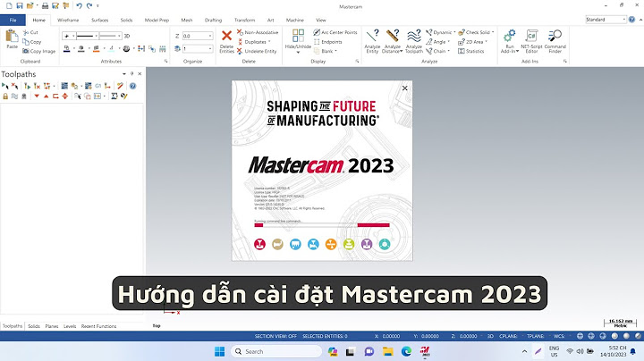Click the Non-Associative delete icon
Screen dimensions: 644x361
coord(240,32)
